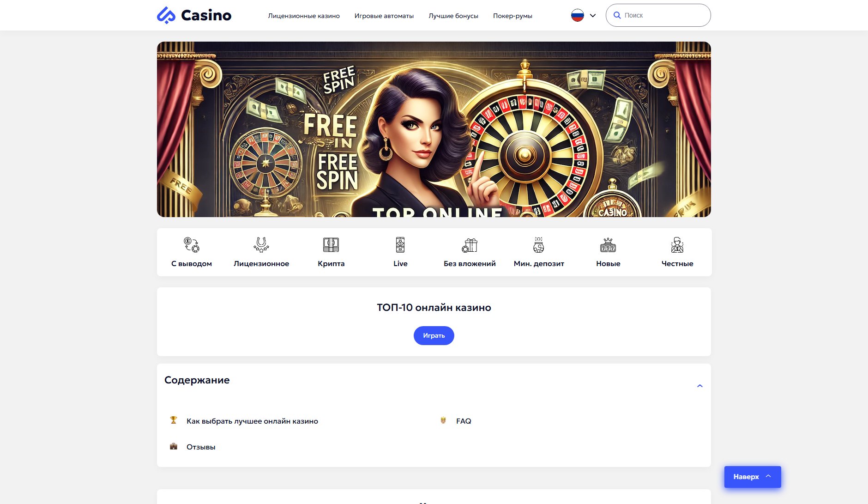Select the Live casino icon

point(400,245)
